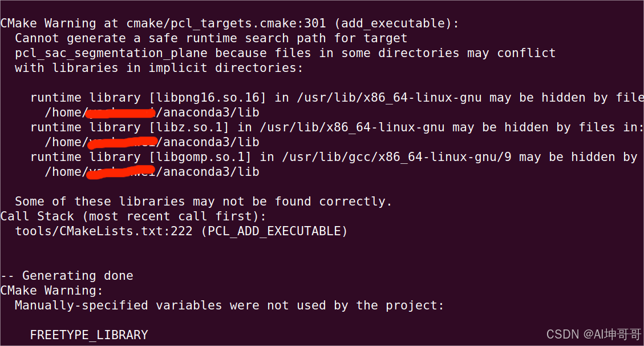Click the /usr/lib/gcc/x86_64-linux-gnu/9 path
This screenshot has width=644, height=346.
point(397,157)
